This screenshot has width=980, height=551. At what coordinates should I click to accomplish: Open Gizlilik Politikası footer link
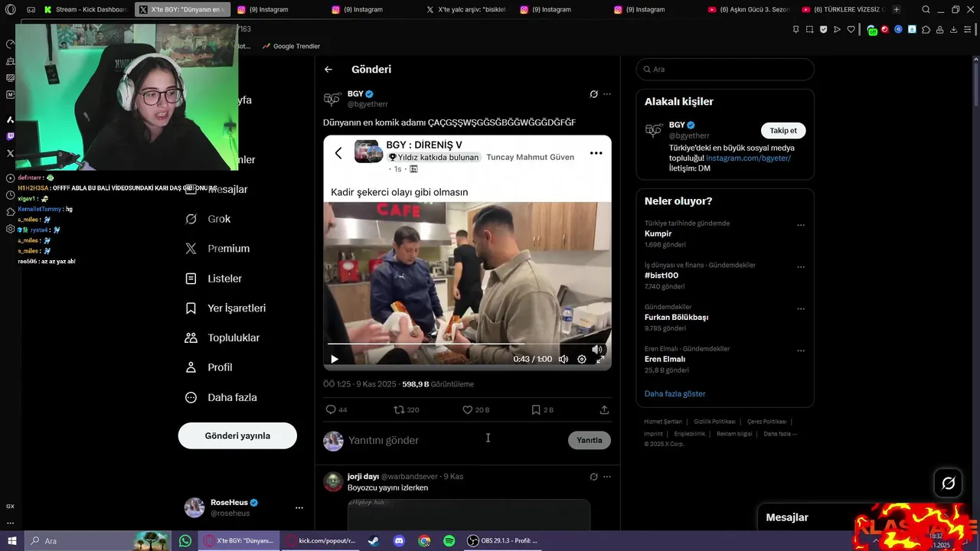click(x=714, y=422)
